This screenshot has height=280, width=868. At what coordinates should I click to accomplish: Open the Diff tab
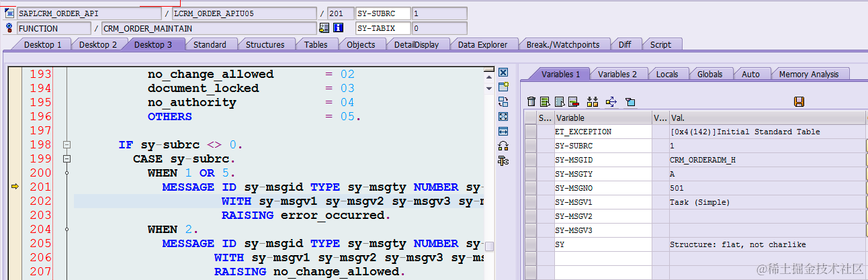(x=625, y=44)
